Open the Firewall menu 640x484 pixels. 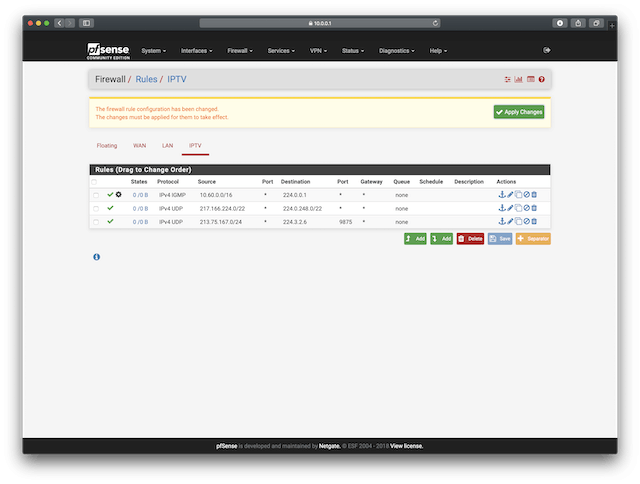tap(240, 51)
